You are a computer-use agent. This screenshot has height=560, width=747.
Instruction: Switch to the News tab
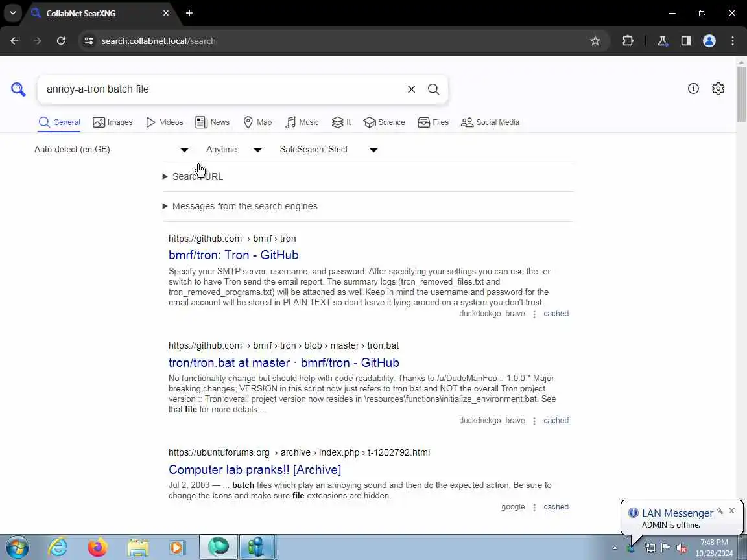[x=213, y=122]
